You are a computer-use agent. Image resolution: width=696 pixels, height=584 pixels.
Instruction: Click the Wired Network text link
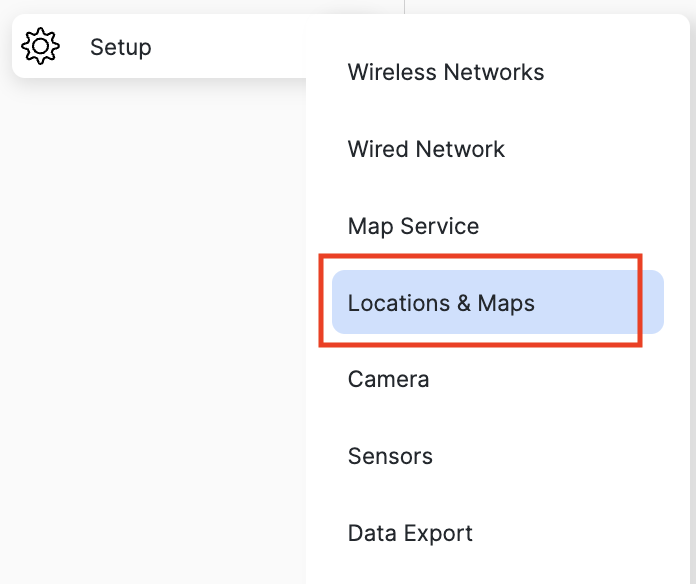426,149
